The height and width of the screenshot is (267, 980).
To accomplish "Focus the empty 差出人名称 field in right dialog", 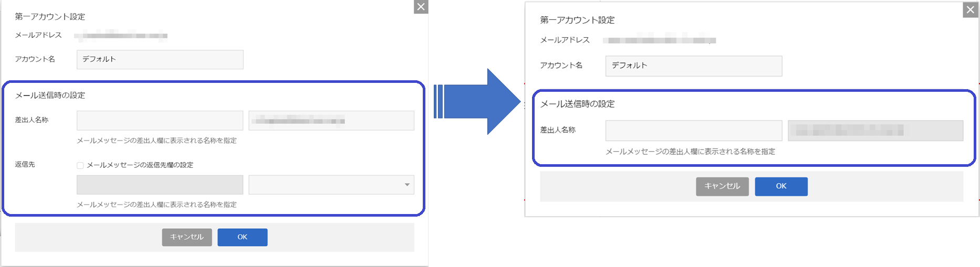I will [x=693, y=131].
